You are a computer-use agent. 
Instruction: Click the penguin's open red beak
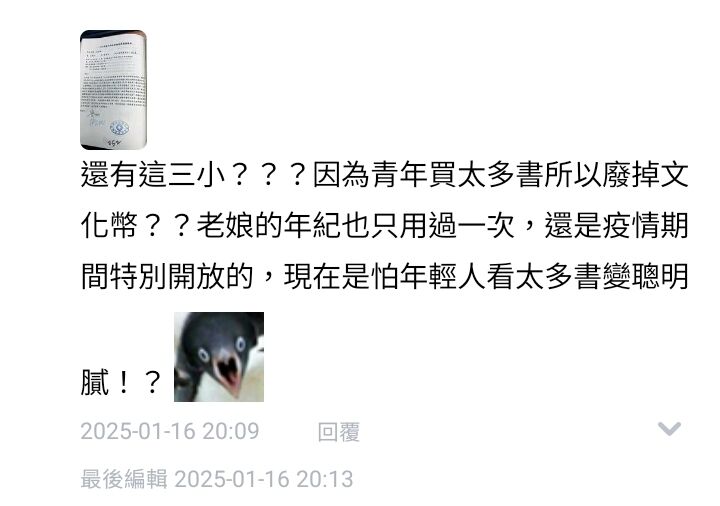228,369
